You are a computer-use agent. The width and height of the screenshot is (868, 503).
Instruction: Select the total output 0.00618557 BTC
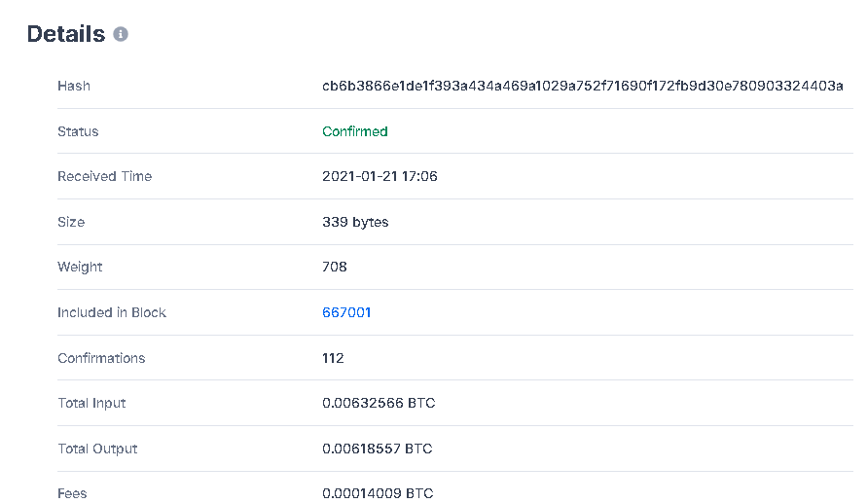pyautogui.click(x=377, y=449)
